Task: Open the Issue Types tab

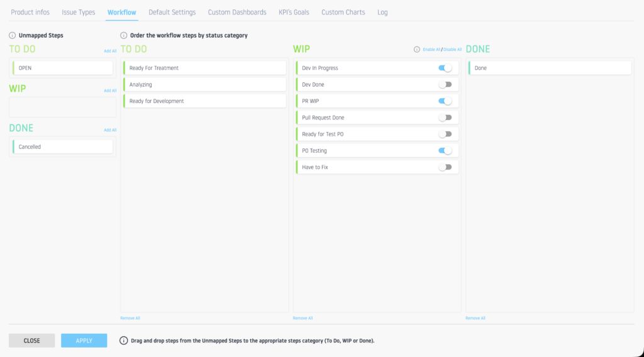Action: [x=79, y=13]
